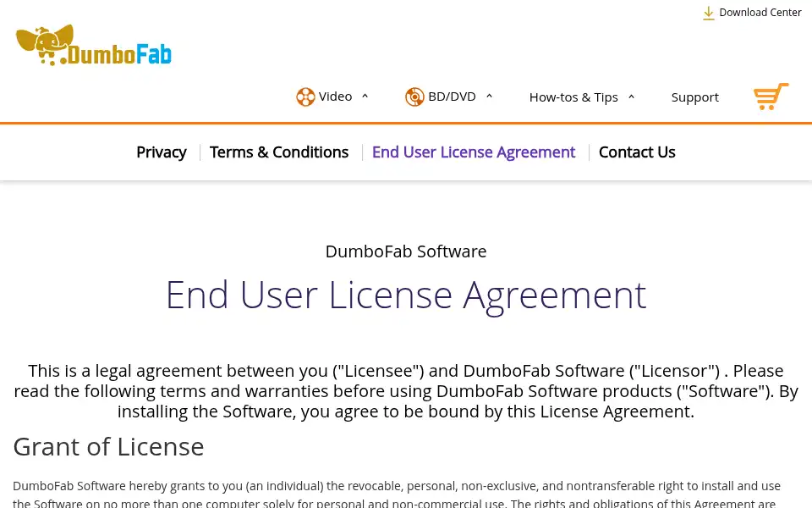The height and width of the screenshot is (508, 812).
Task: Click the BD/DVD disc icon
Action: [x=414, y=97]
